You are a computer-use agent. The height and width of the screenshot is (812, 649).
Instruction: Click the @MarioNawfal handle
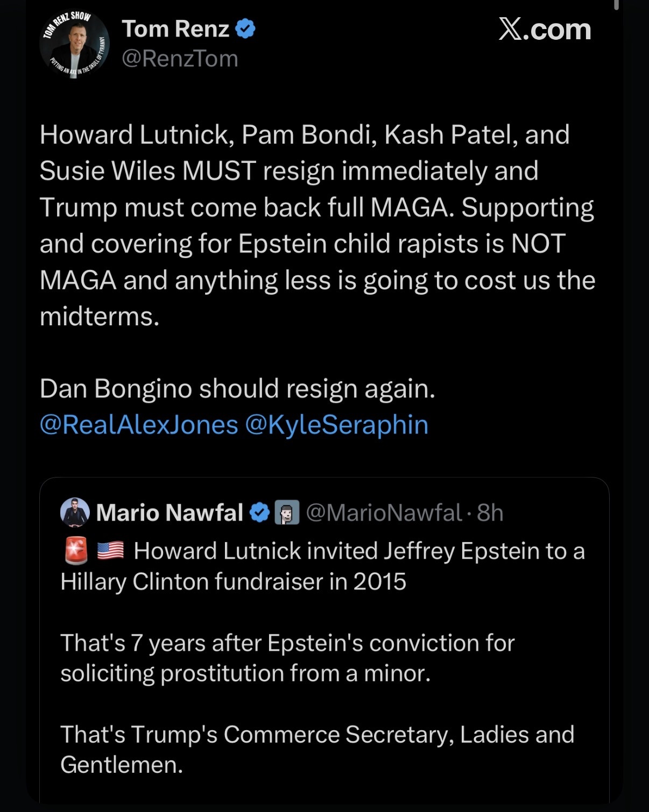[x=384, y=512]
